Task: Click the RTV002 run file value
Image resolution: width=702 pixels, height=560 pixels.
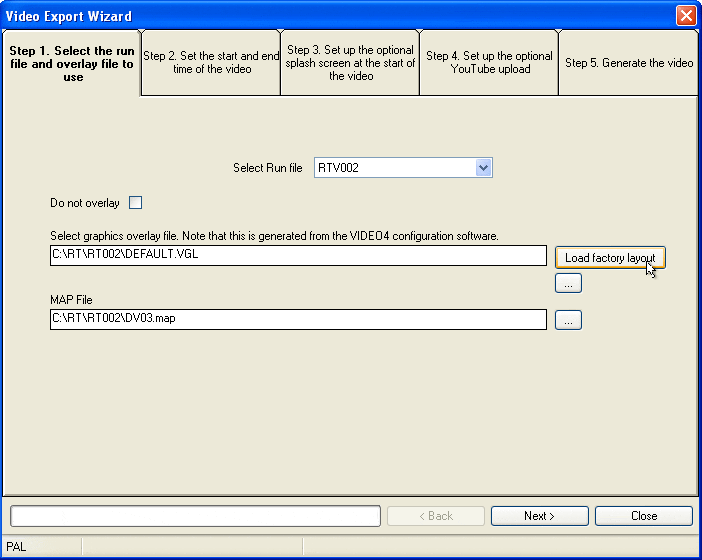Action: point(395,168)
